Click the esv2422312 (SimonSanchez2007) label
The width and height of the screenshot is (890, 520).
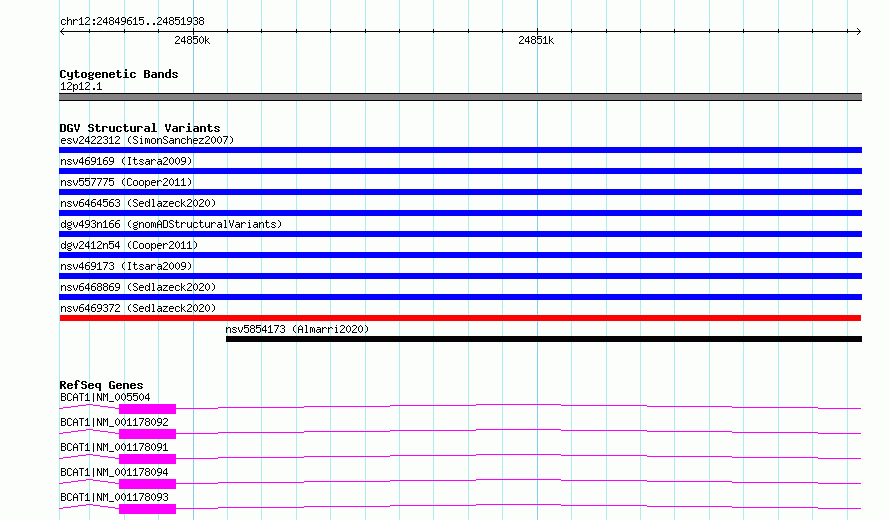click(147, 140)
